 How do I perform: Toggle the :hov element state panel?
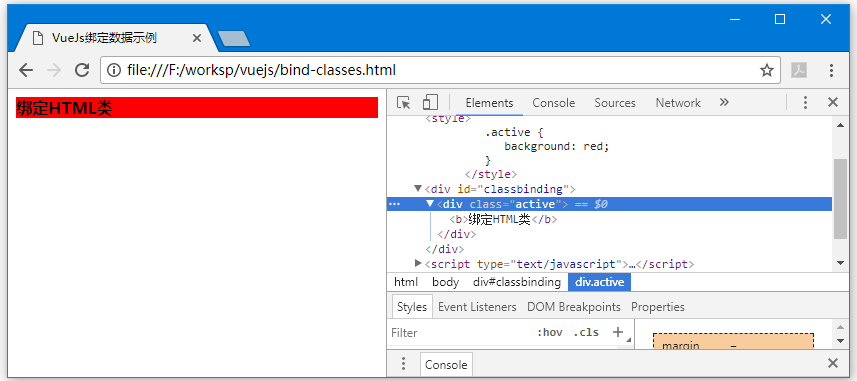click(x=550, y=332)
